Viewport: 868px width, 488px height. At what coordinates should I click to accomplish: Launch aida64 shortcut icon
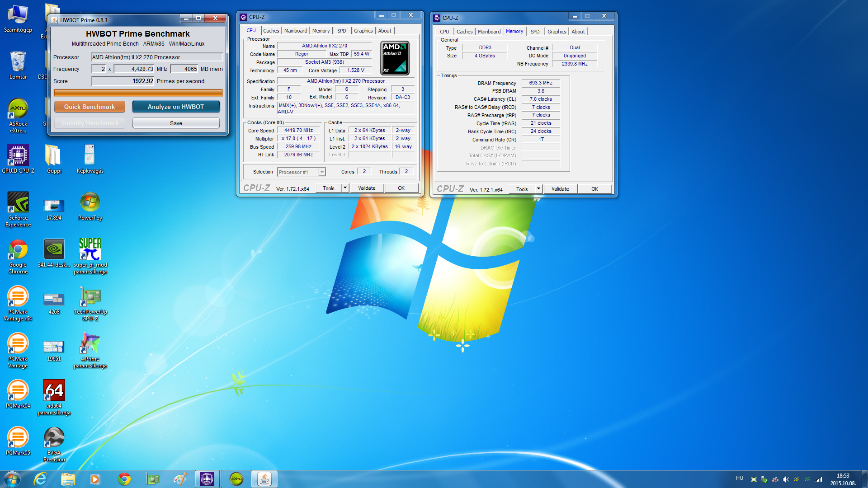click(x=54, y=397)
